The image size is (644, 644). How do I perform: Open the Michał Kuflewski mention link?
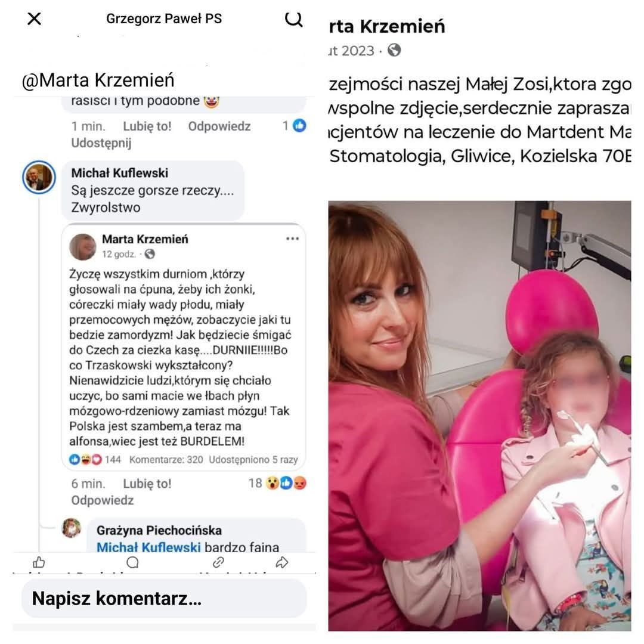point(148,547)
